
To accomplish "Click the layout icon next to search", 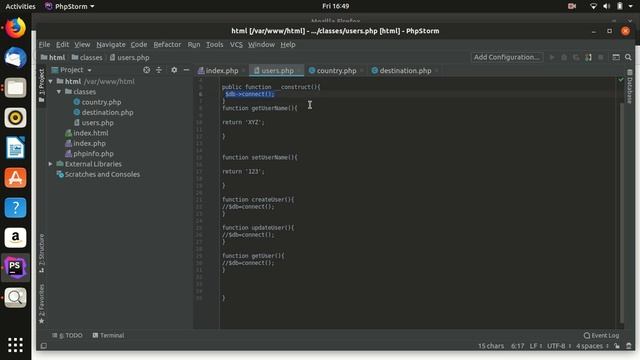I will [616, 58].
